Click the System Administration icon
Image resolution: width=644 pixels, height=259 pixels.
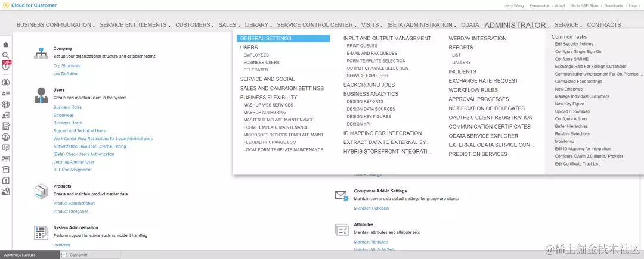[x=41, y=232]
